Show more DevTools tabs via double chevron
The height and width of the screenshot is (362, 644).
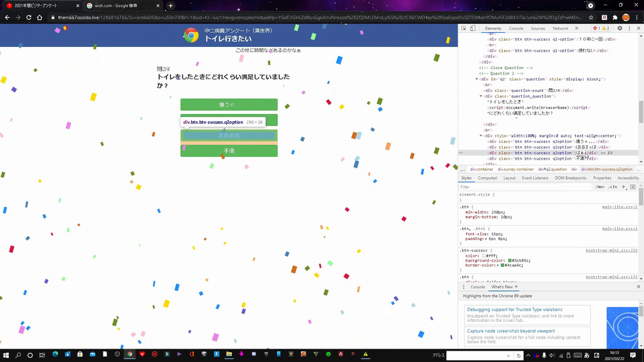click(577, 28)
